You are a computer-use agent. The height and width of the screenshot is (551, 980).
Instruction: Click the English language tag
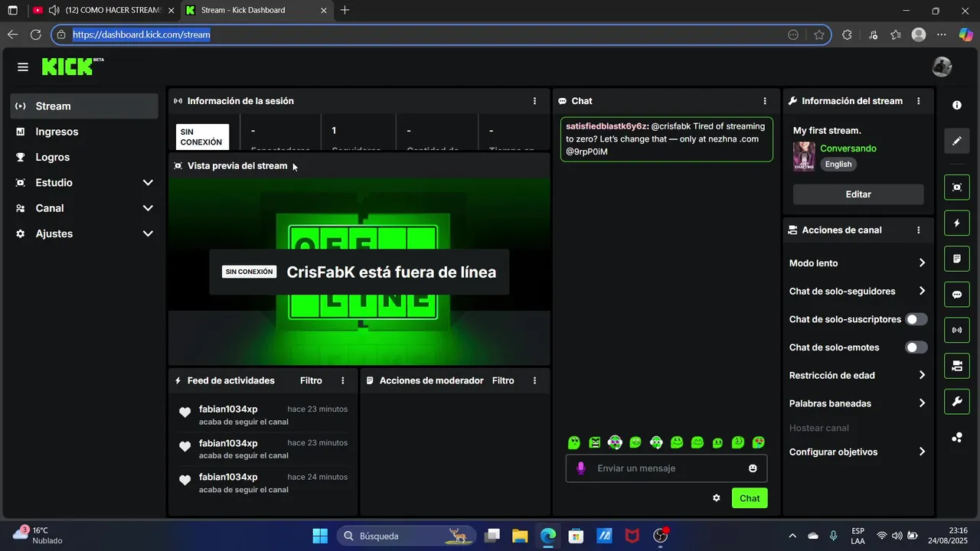click(x=838, y=165)
